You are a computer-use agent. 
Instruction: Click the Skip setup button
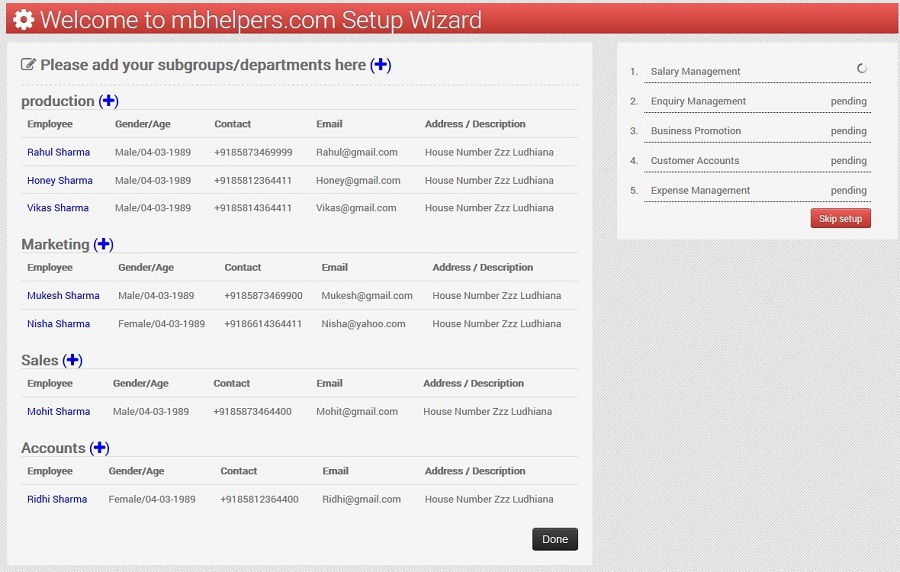point(840,219)
